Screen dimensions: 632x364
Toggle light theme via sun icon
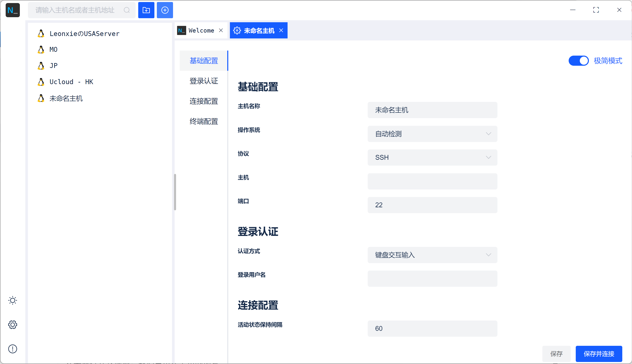click(13, 300)
